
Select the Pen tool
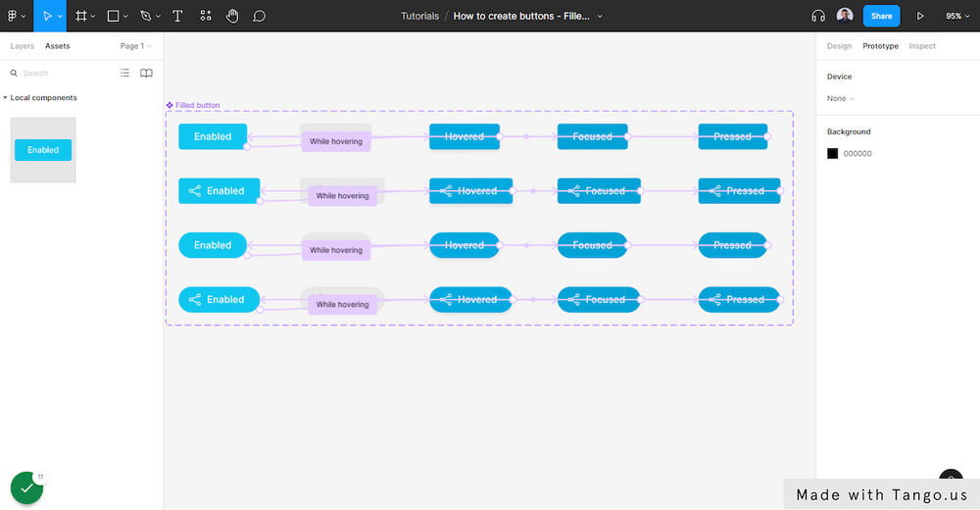[146, 16]
